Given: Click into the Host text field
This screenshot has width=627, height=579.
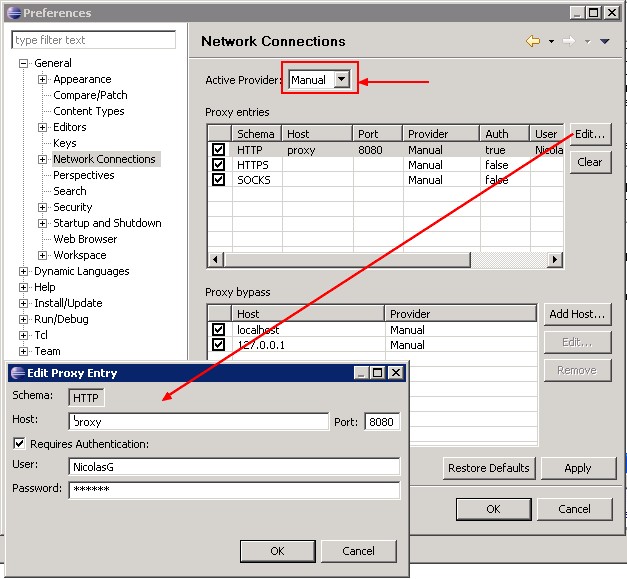Looking at the screenshot, I should [x=200, y=422].
